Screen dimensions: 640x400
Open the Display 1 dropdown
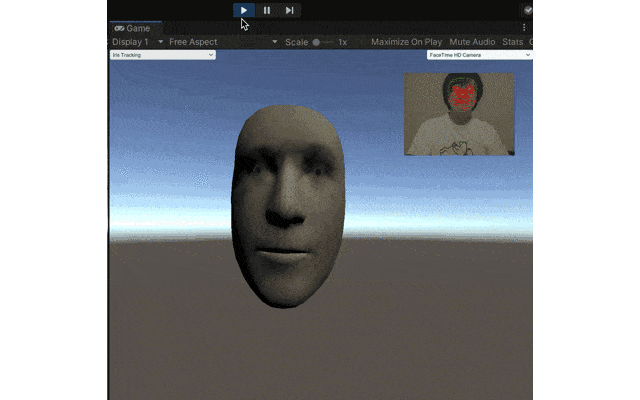coord(138,42)
